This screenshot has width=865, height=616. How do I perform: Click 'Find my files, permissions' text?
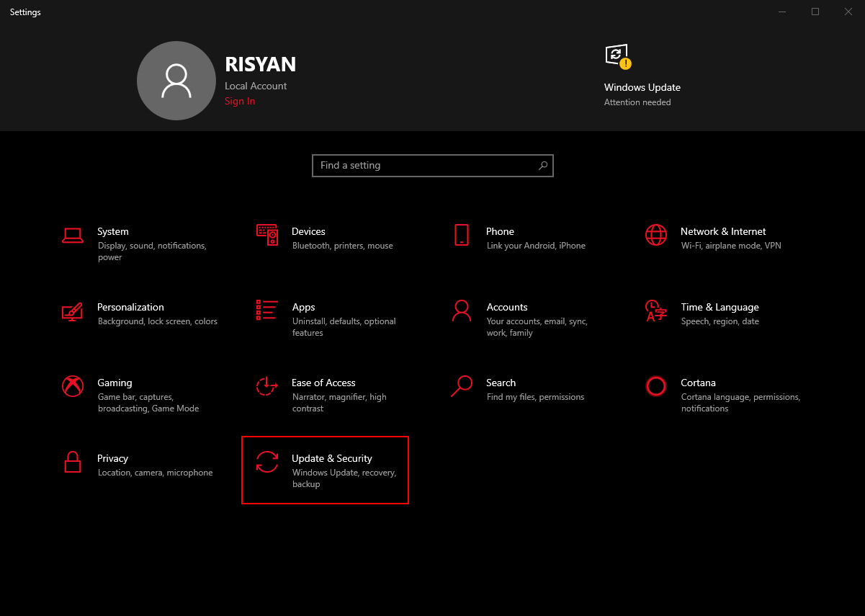(535, 397)
